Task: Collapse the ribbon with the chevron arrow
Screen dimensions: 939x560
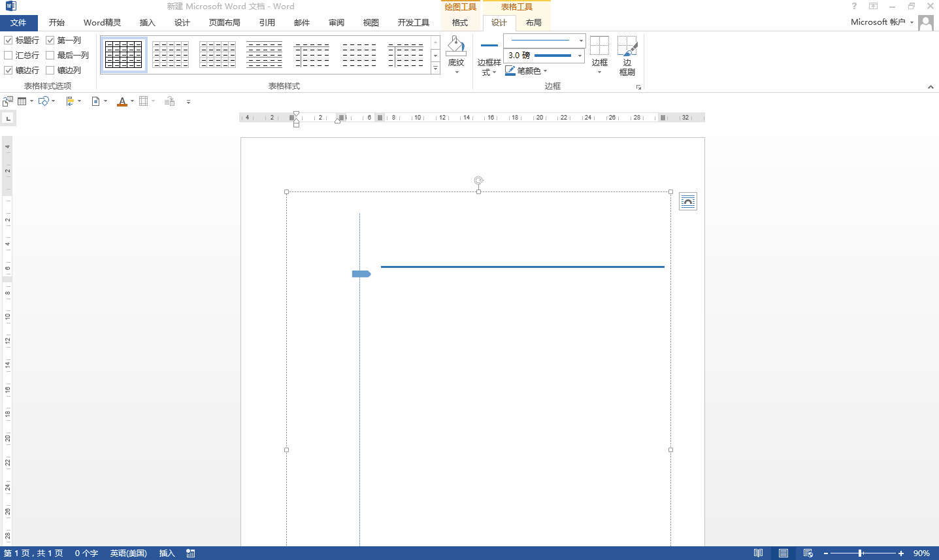Action: click(931, 87)
